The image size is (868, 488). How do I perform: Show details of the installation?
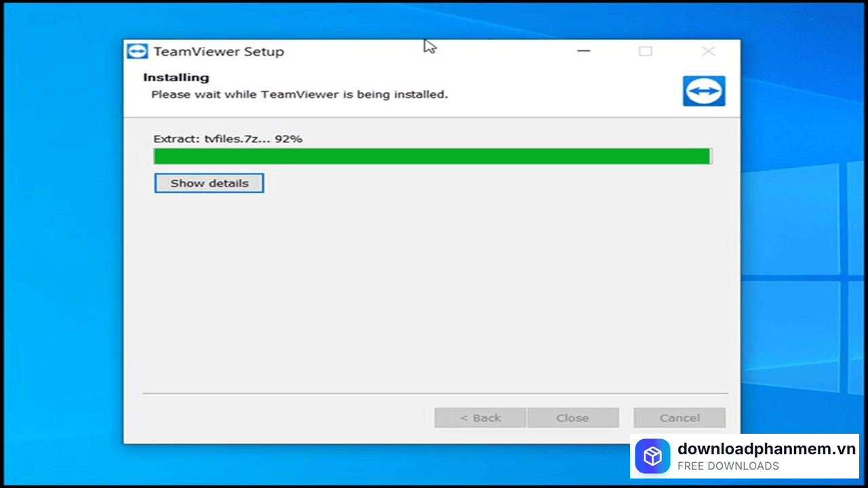209,183
